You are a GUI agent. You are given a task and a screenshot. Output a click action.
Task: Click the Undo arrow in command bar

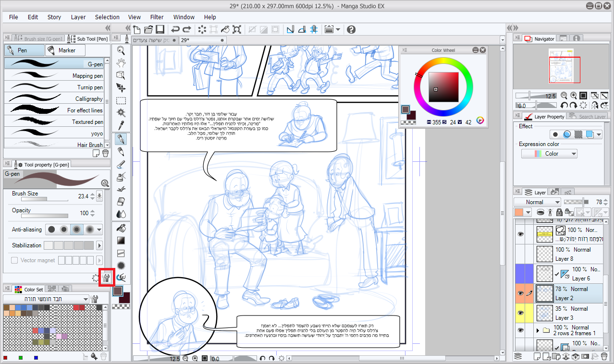tap(176, 29)
